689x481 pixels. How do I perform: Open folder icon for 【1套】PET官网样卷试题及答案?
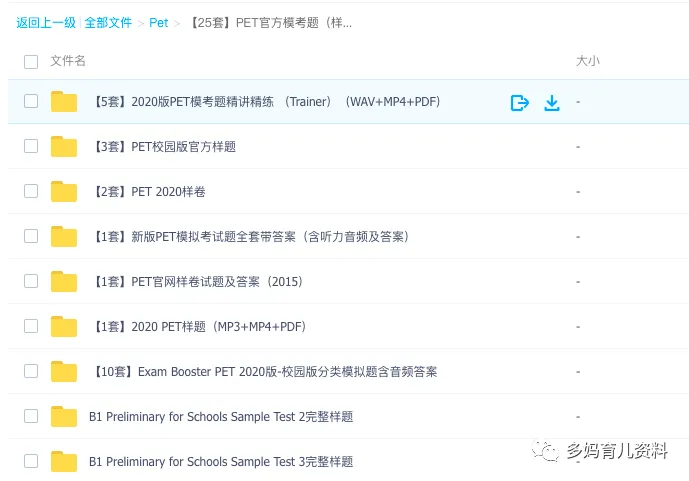(64, 281)
